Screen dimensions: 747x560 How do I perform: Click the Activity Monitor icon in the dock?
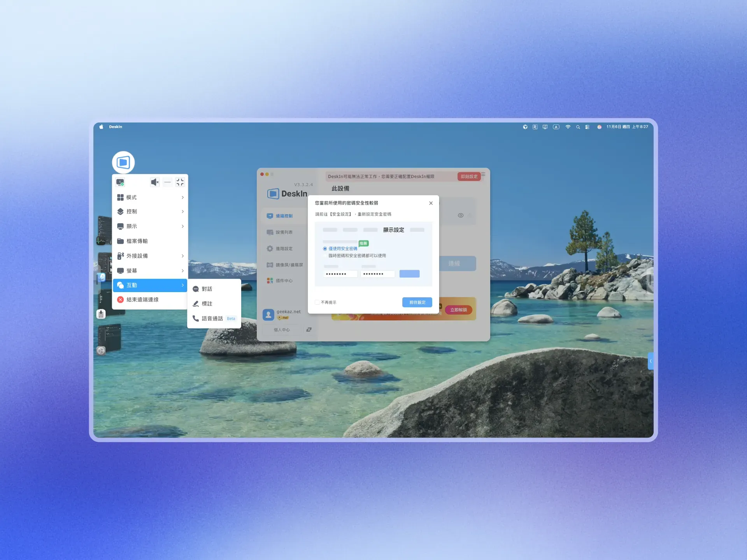click(x=101, y=241)
